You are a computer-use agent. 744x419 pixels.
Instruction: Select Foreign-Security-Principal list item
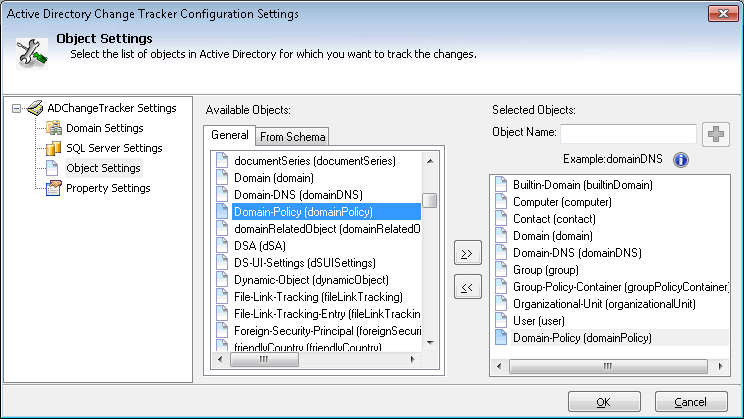point(327,331)
